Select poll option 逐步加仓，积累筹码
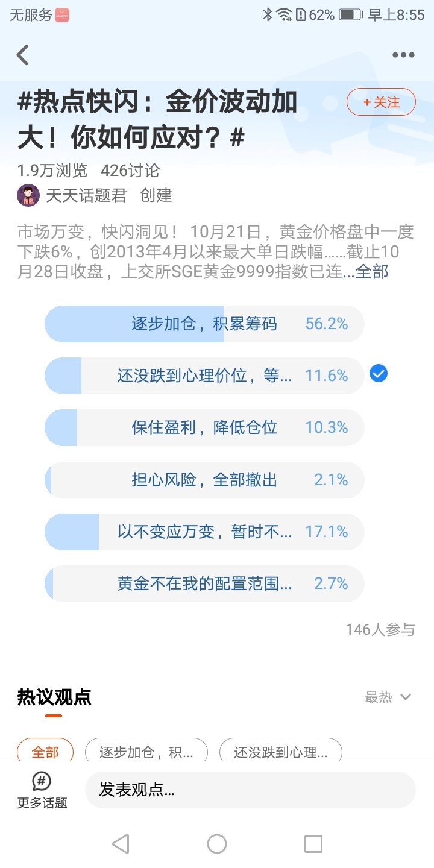This screenshot has height=868, width=434. [x=204, y=324]
